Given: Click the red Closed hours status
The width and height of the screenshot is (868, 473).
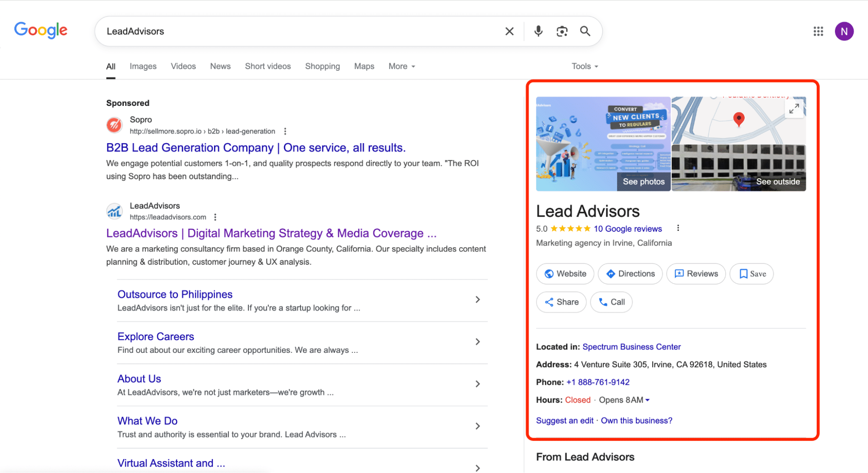Looking at the screenshot, I should (x=578, y=400).
